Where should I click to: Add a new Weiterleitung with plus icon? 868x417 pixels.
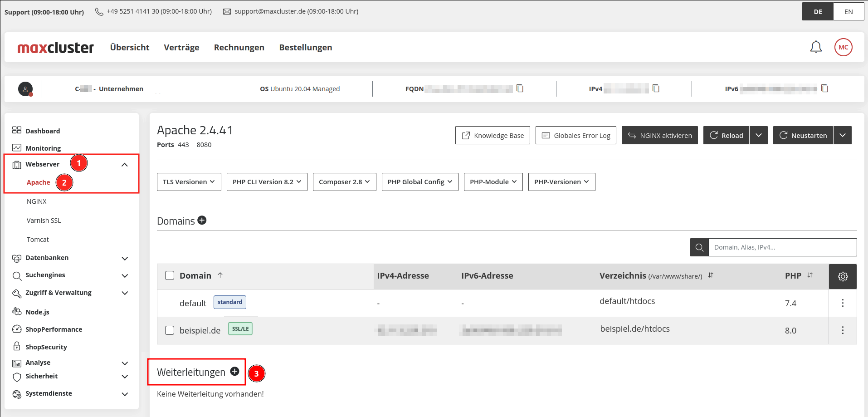234,372
